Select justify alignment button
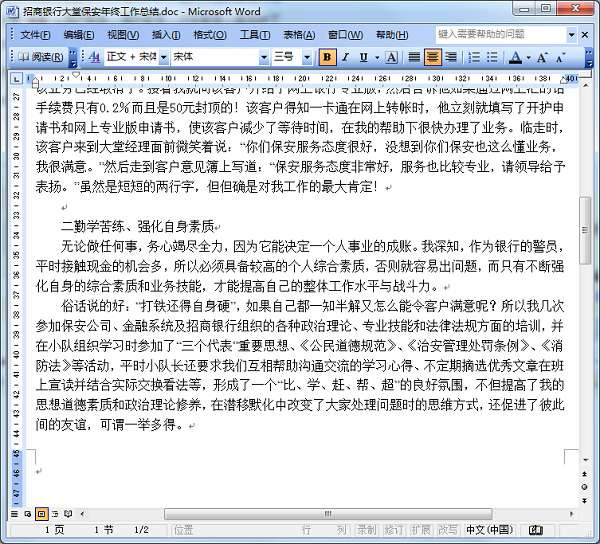Image resolution: width=600 pixels, height=544 pixels. 414,57
